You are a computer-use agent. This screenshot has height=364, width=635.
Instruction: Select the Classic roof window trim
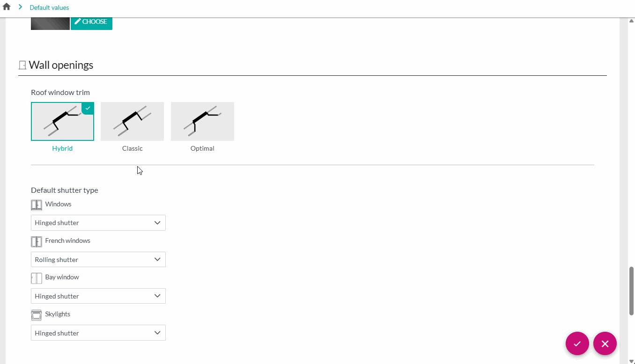[x=132, y=121]
